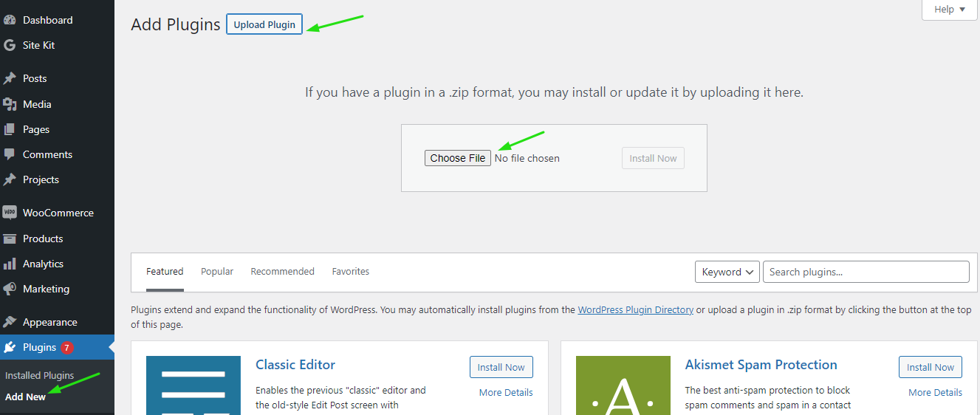Viewport: 980px width, 415px height.
Task: View More Details for Classic Editor
Action: coord(506,392)
